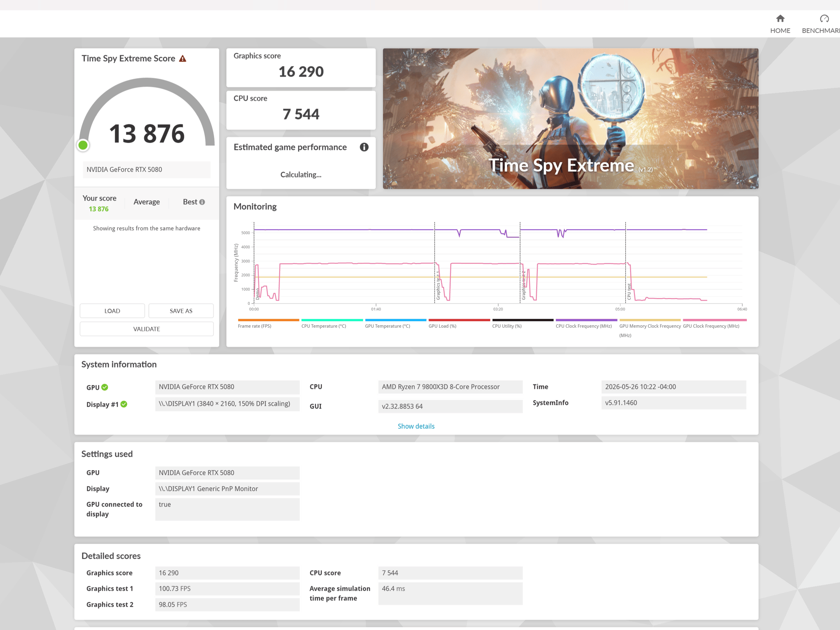Click the GUI version v2.32.8853 64
Image resolution: width=840 pixels, height=630 pixels.
coord(450,406)
